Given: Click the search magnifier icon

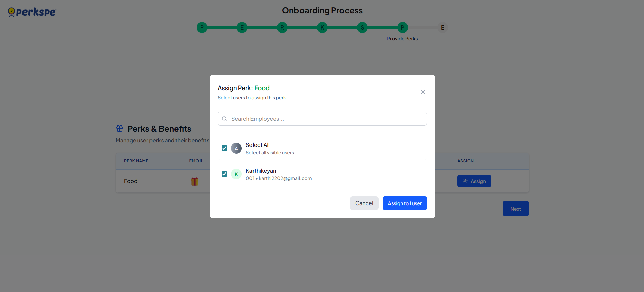Looking at the screenshot, I should (224, 119).
